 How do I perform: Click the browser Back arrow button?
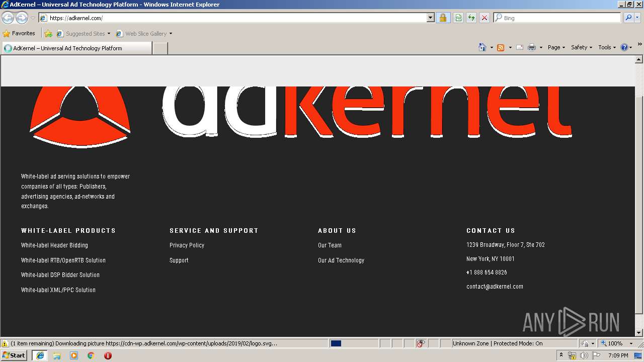pyautogui.click(x=8, y=18)
